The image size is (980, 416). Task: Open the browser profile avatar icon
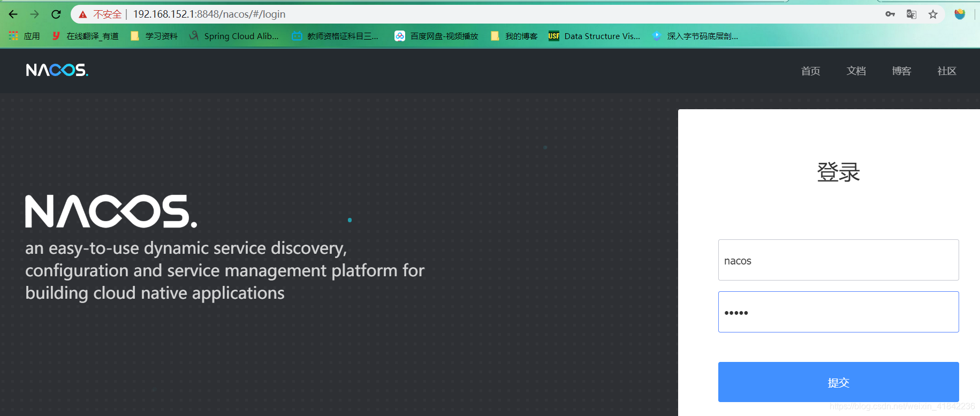960,14
